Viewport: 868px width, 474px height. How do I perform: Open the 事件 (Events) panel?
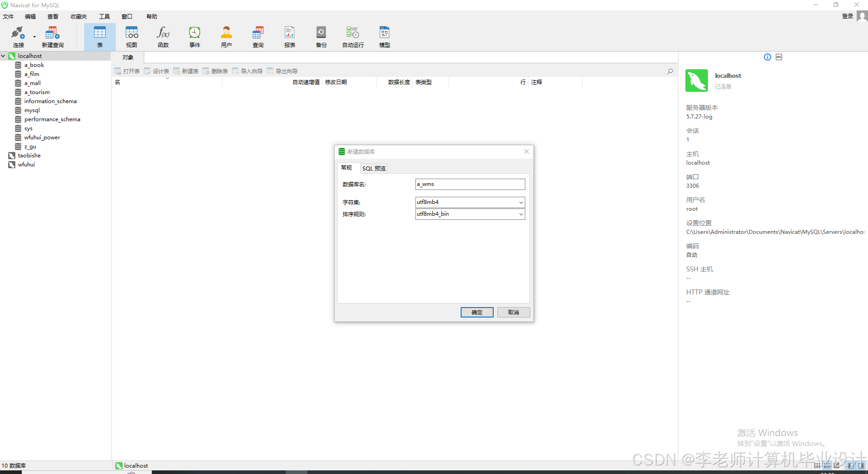pyautogui.click(x=194, y=36)
